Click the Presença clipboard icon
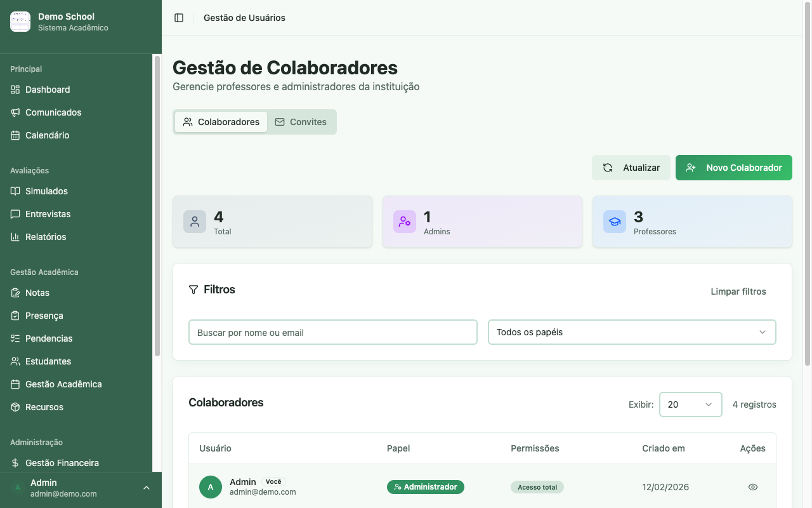Image resolution: width=812 pixels, height=508 pixels. click(x=15, y=316)
